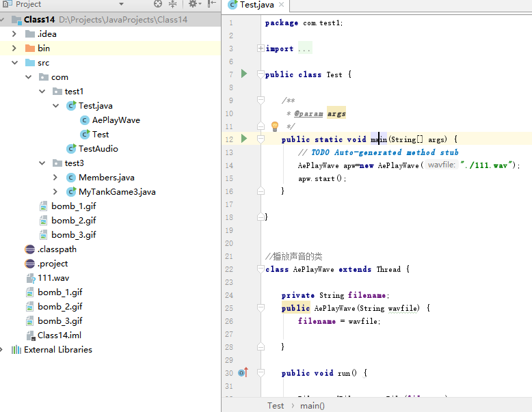Run class Test via gutter arrow line 7
The image size is (532, 412).
243,74
